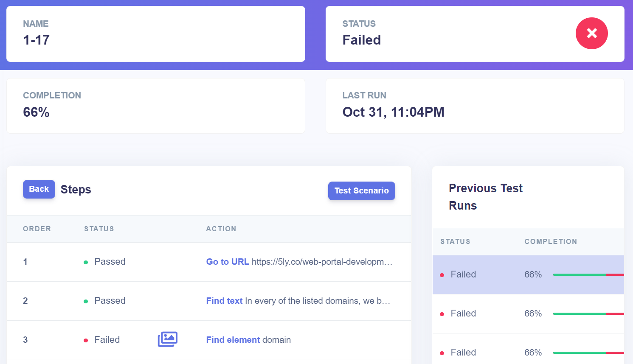Click the NAME 1-17 card
This screenshot has width=633, height=364.
point(155,34)
